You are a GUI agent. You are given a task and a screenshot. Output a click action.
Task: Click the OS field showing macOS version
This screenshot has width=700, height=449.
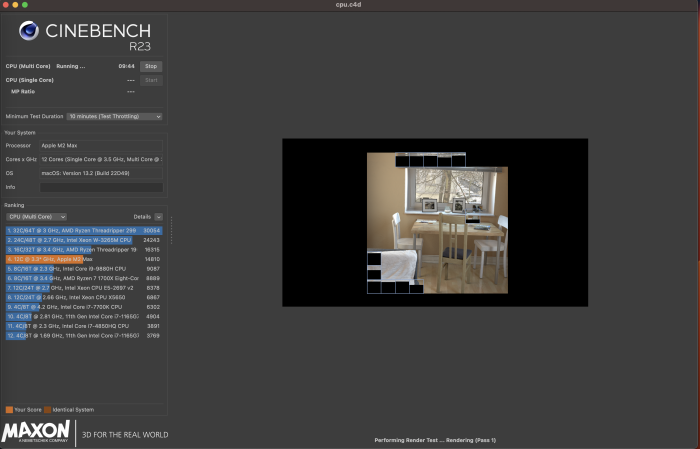point(101,173)
